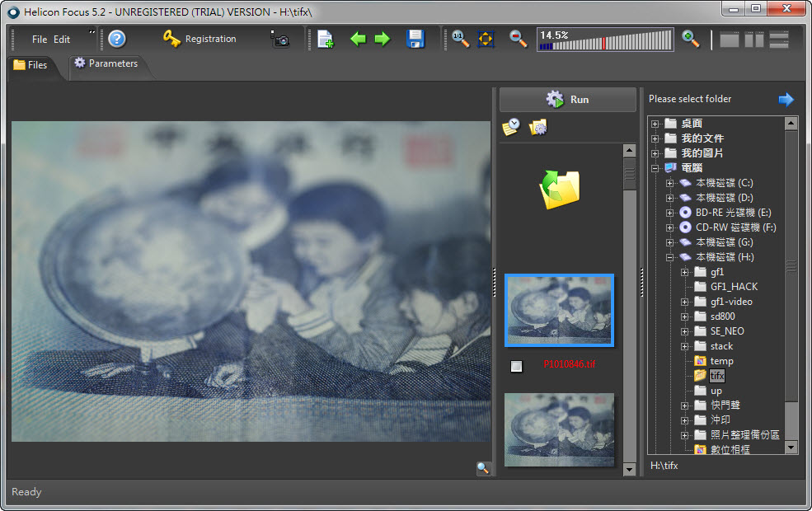This screenshot has height=511, width=812.
Task: Open the File menu
Action: point(40,40)
